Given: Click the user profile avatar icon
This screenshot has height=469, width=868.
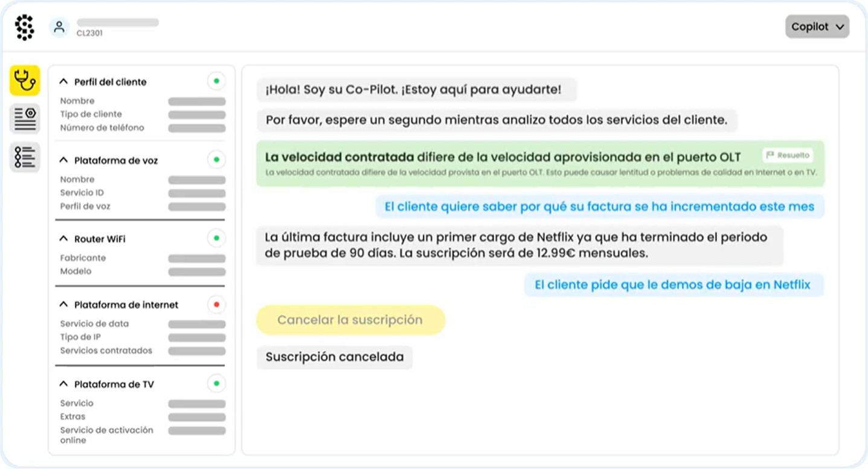Looking at the screenshot, I should 59,27.
